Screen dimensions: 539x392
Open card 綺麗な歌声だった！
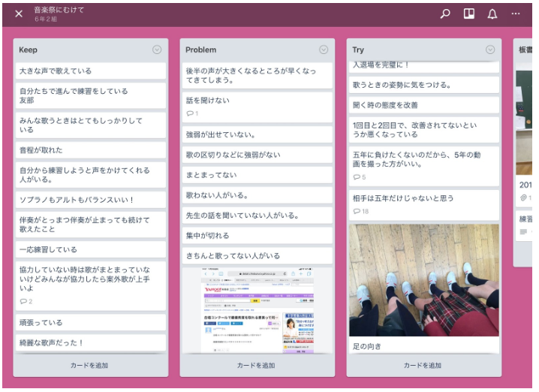[91, 343]
